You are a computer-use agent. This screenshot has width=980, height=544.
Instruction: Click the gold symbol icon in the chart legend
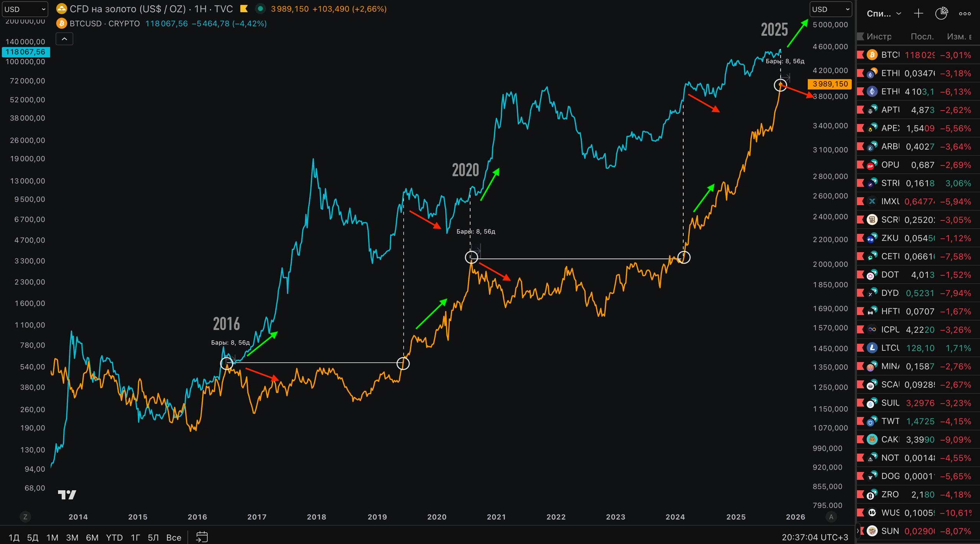click(x=61, y=9)
